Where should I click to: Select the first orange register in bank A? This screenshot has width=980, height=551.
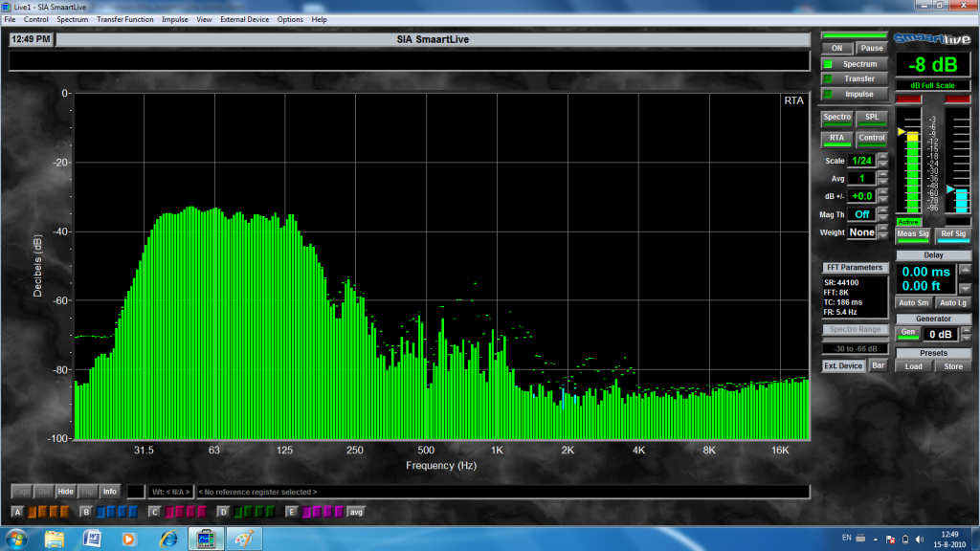tap(33, 512)
